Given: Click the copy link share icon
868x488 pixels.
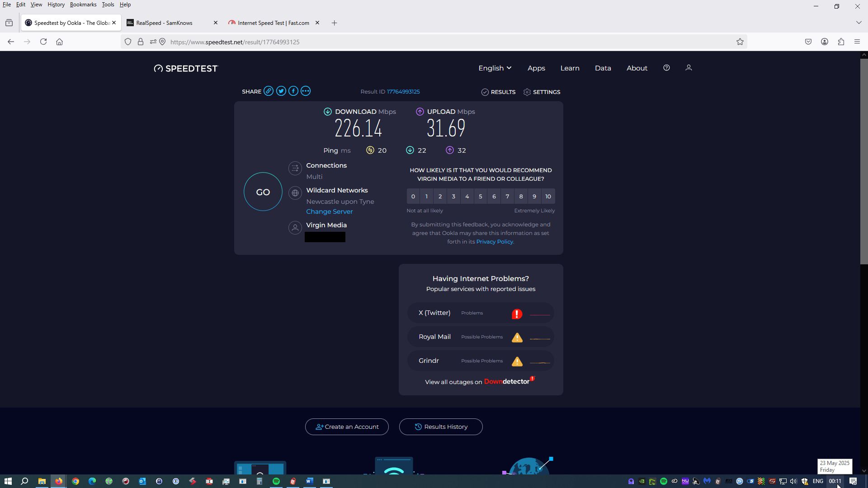Looking at the screenshot, I should tap(269, 91).
